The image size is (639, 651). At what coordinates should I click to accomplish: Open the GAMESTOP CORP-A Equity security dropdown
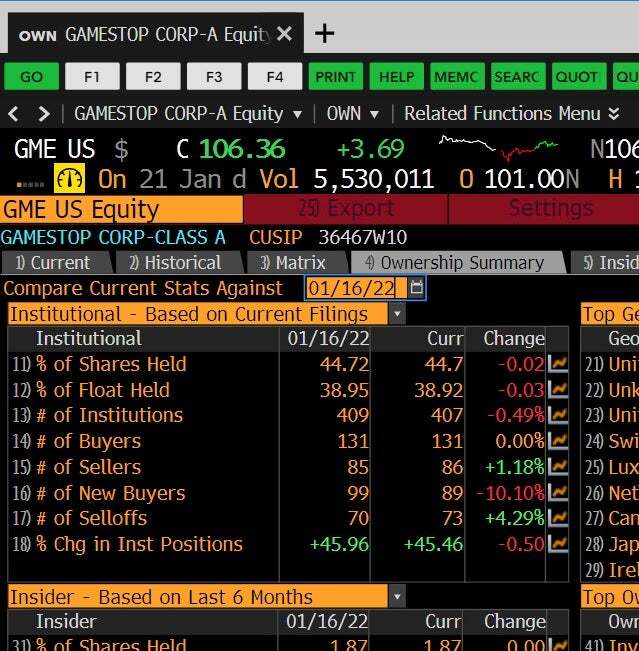click(188, 113)
